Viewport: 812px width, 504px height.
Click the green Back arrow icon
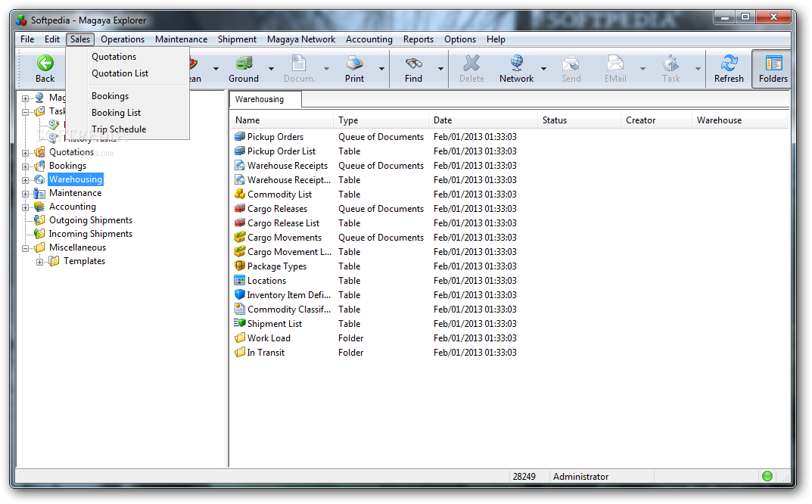[45, 64]
